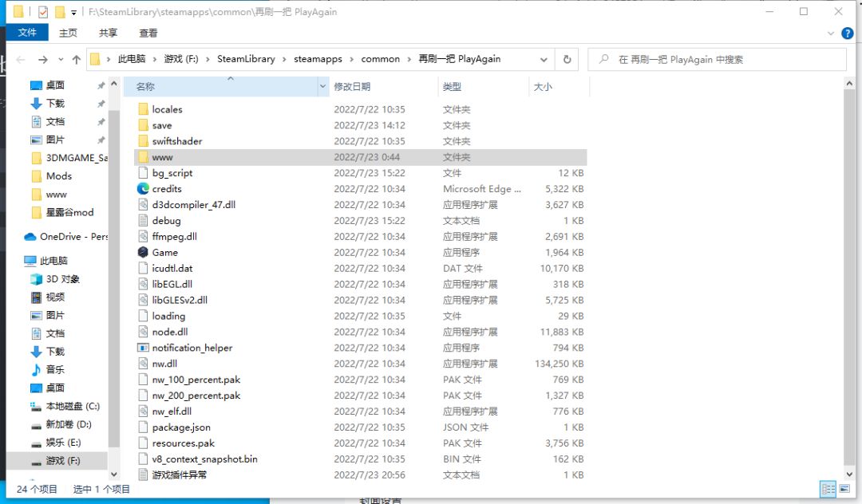The width and height of the screenshot is (862, 504).
Task: Open 视频 folder icon in navigation pane
Action: (x=36, y=297)
